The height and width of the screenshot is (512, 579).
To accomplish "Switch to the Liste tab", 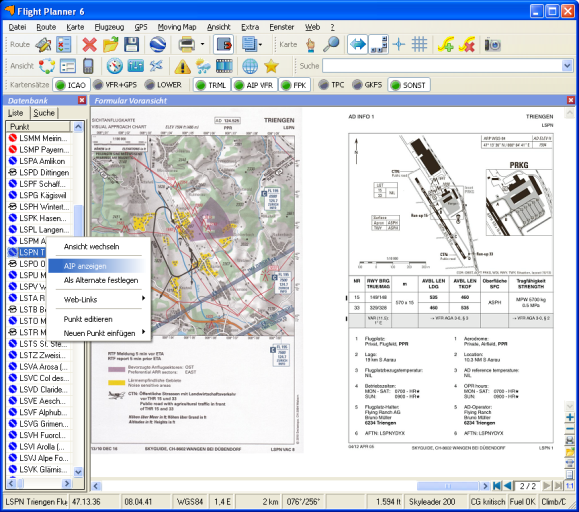I will pos(16,113).
